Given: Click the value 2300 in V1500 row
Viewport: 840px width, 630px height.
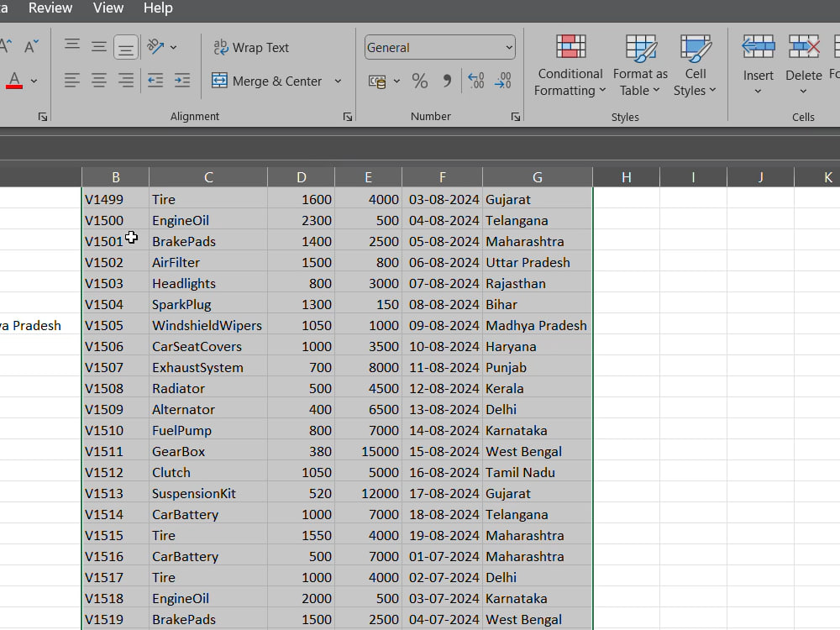Looking at the screenshot, I should coord(301,220).
